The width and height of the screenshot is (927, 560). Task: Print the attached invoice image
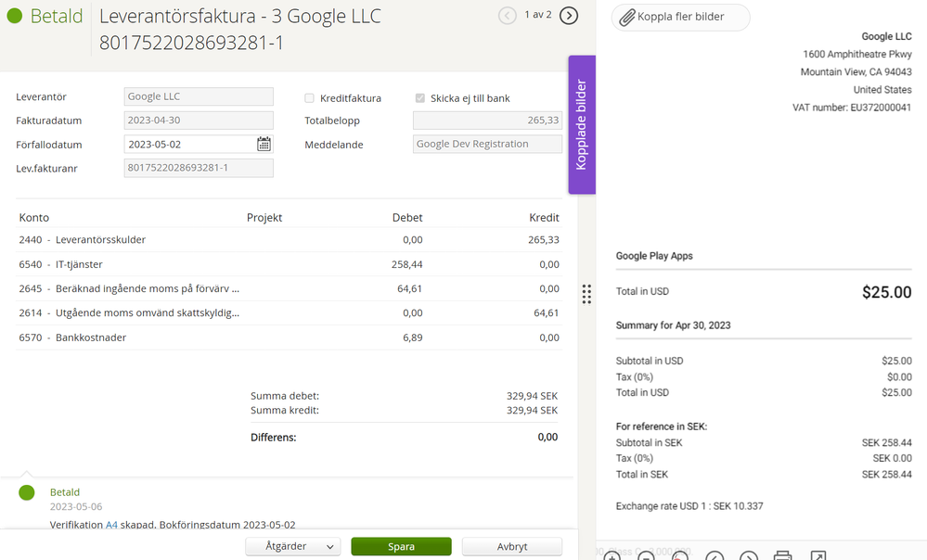[782, 556]
